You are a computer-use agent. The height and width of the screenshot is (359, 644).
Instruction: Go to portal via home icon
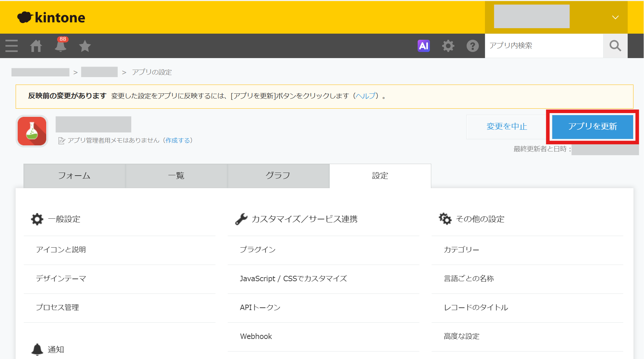coord(36,46)
